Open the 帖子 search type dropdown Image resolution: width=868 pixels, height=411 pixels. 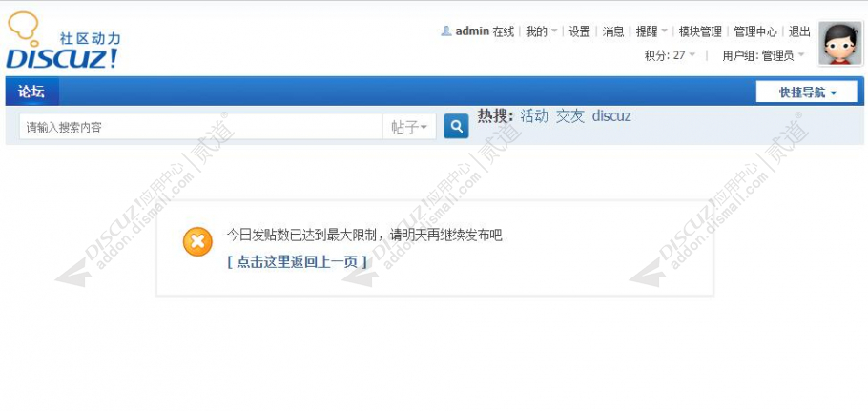coord(409,127)
